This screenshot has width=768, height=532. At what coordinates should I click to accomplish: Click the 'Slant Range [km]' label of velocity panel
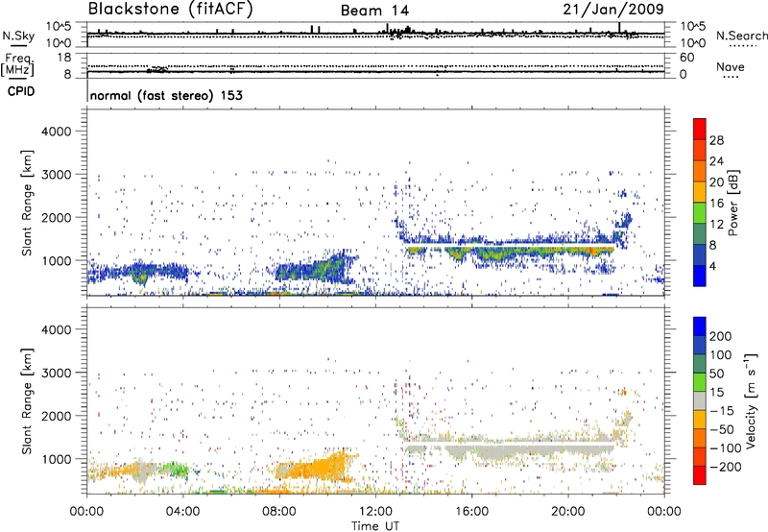pyautogui.click(x=27, y=401)
